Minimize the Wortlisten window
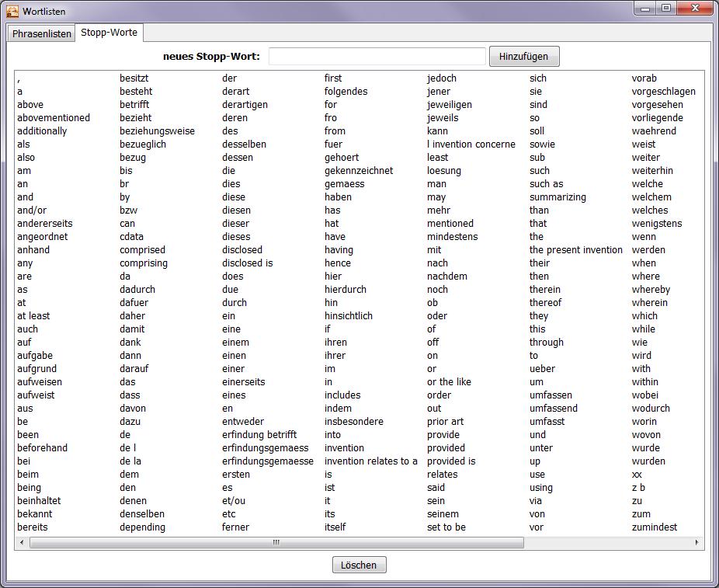Viewport: 719px width, 588px height. pos(645,9)
